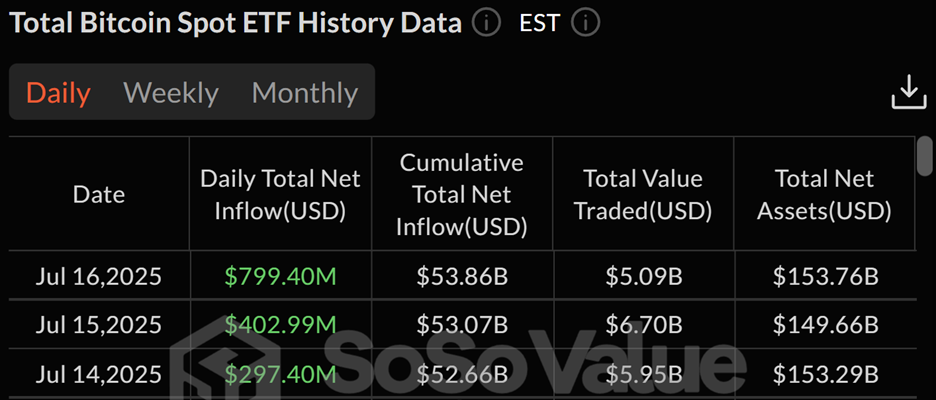Click the Daily Total Net Inflow header
936x400 pixels.
(281, 195)
